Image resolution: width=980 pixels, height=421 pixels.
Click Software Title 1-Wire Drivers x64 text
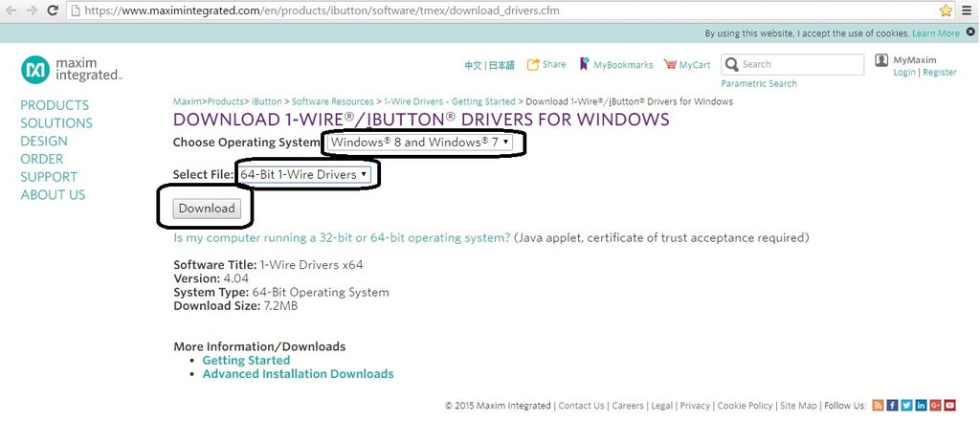(268, 265)
